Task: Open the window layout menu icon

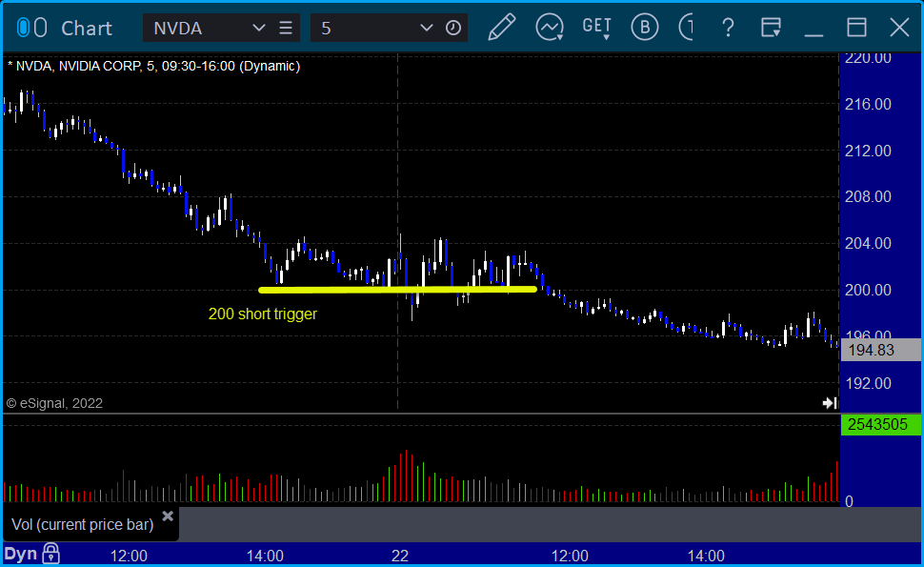Action: pos(771,28)
